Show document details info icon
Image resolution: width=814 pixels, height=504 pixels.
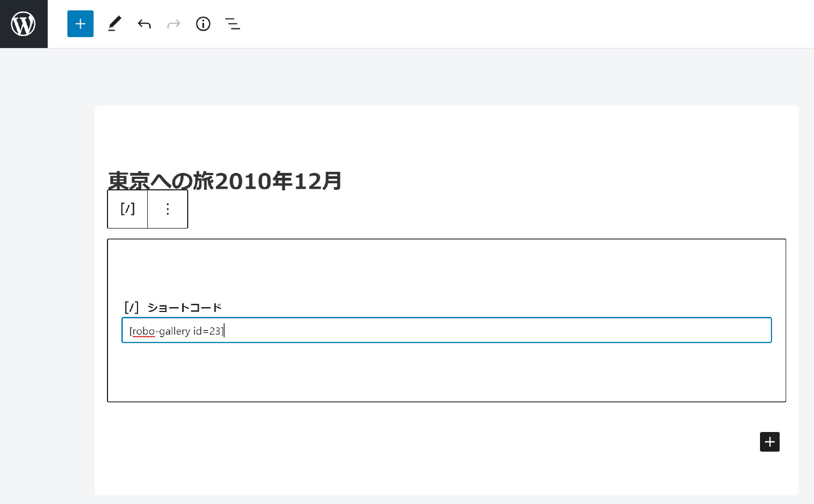[x=203, y=24]
